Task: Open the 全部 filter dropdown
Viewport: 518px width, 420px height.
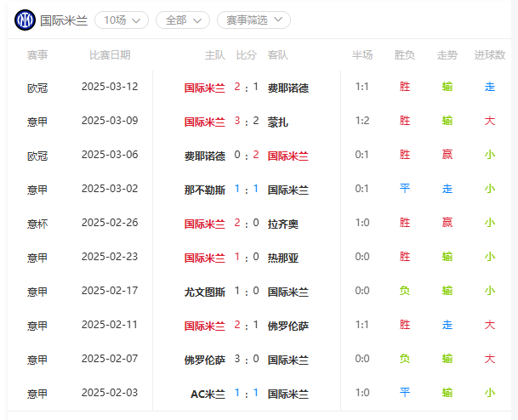Action: coord(183,20)
